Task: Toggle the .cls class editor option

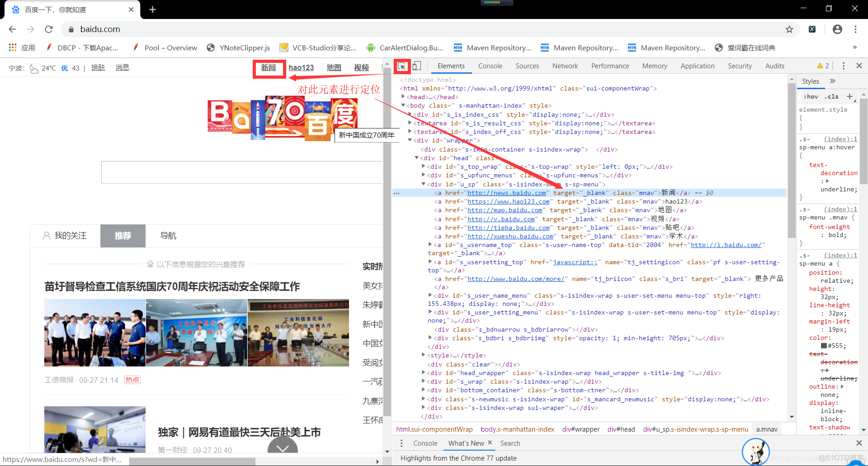Action: point(831,96)
